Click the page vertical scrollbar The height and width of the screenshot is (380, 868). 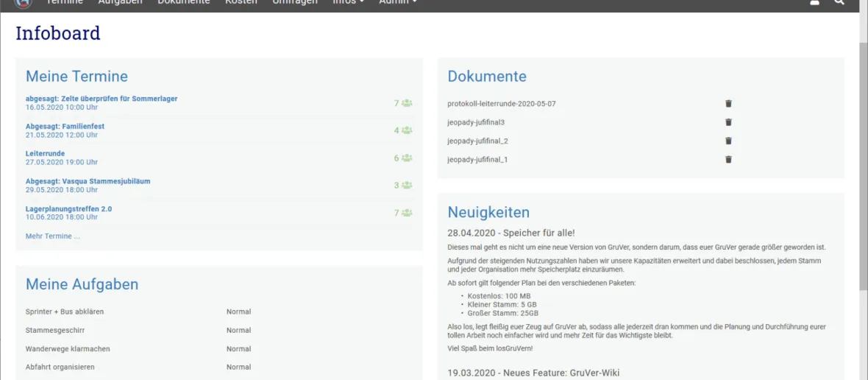coord(863,166)
